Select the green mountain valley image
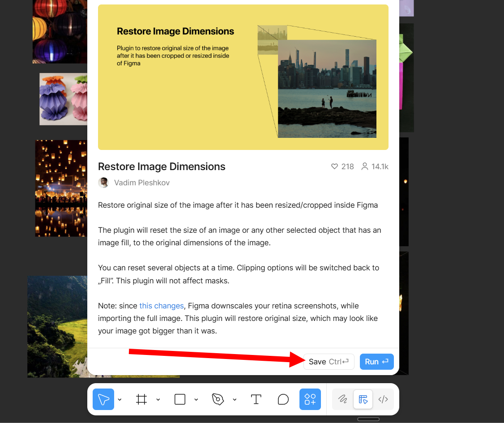The image size is (504, 423). (x=57, y=327)
